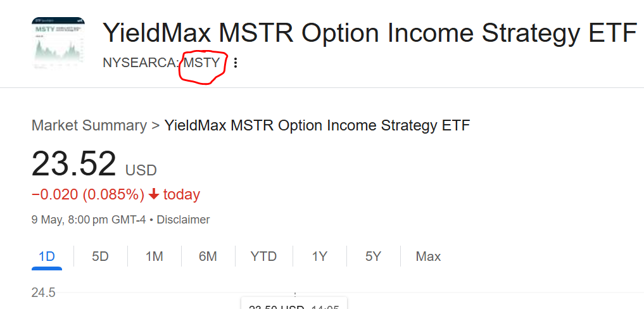Click the MSTY chart thumbnail logo
Viewport: 644px width, 309px height.
pos(58,43)
